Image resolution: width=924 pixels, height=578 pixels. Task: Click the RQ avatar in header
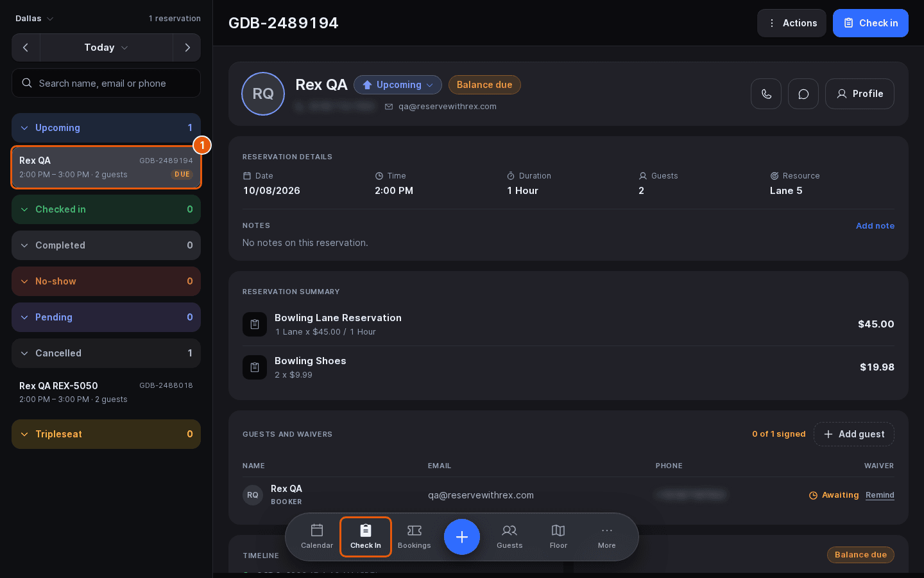263,94
